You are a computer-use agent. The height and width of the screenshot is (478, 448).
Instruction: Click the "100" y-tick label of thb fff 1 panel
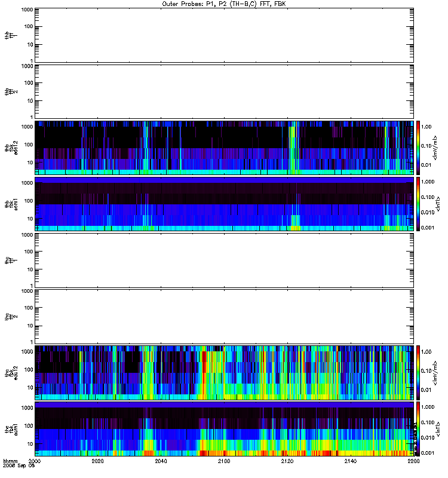coord(29,26)
